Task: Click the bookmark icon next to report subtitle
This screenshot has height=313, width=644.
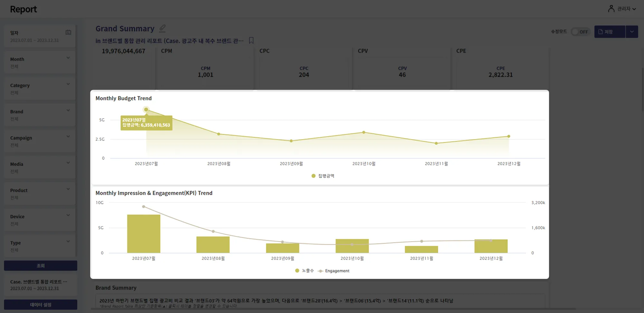Action: pyautogui.click(x=251, y=41)
